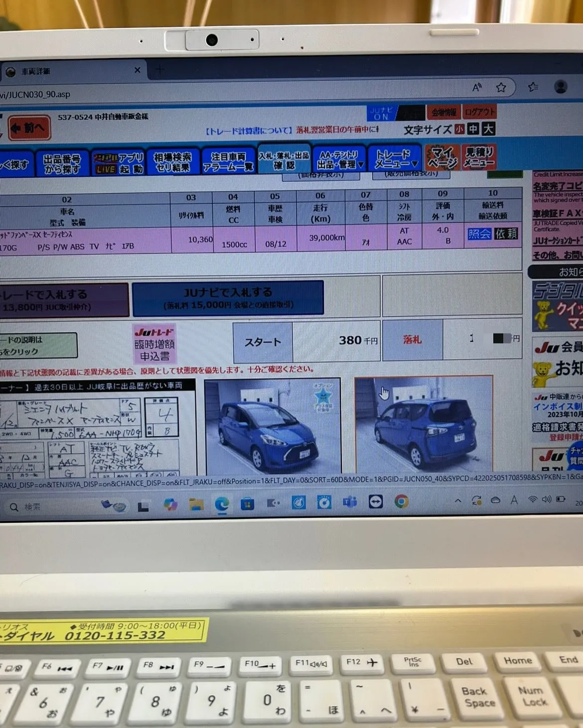Set text size to 大

[x=488, y=129]
